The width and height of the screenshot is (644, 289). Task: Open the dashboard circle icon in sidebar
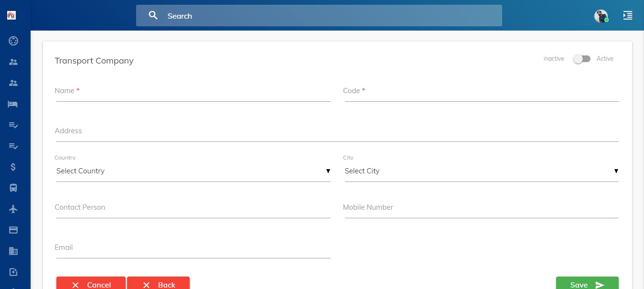coord(13,41)
